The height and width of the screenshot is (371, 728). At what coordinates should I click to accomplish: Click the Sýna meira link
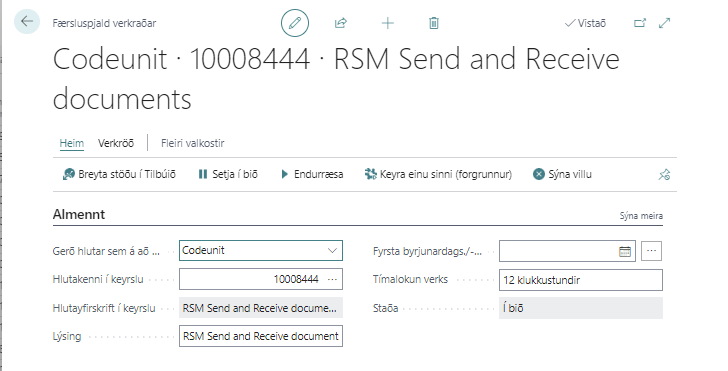pos(641,216)
